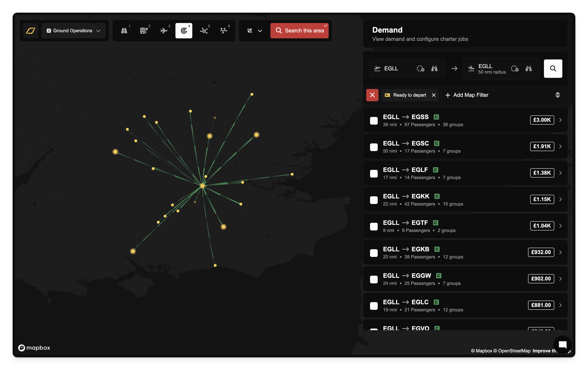Viewport: 588px width, 370px height.
Task: Select the buildings toolbar icon
Action: pyautogui.click(x=144, y=31)
